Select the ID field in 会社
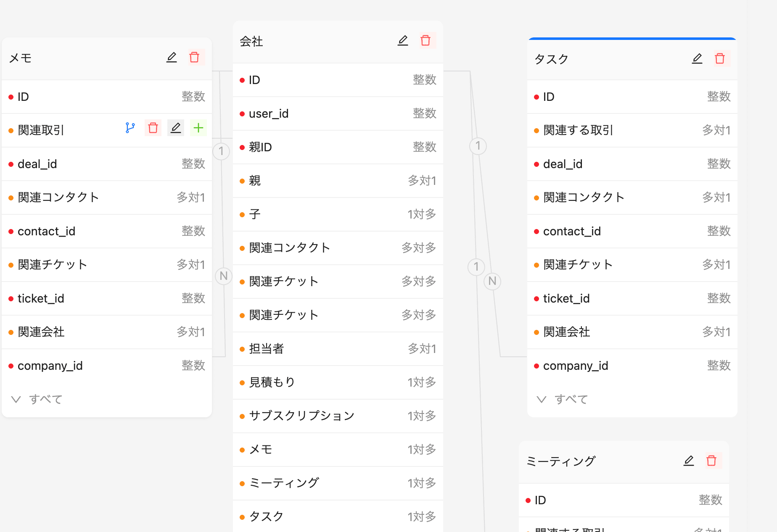Image resolution: width=777 pixels, height=532 pixels. (x=338, y=80)
